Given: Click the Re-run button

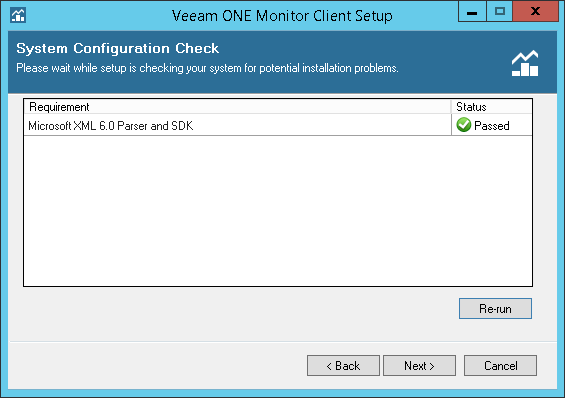Looking at the screenshot, I should pyautogui.click(x=495, y=309).
